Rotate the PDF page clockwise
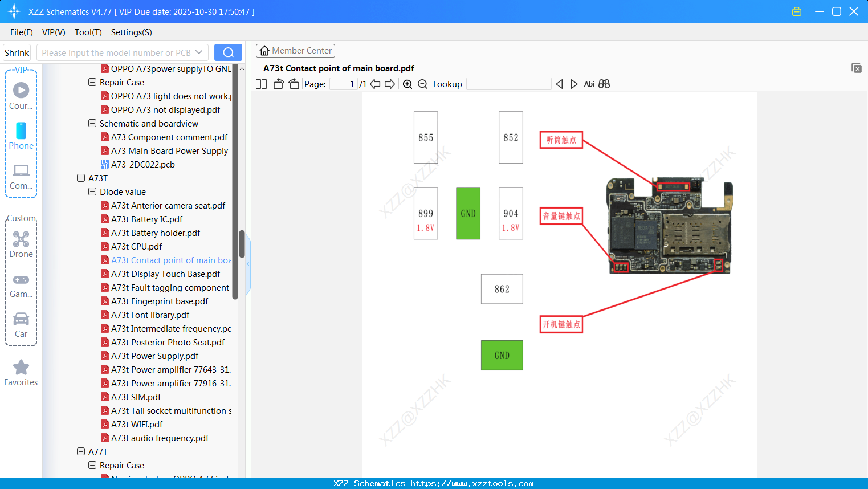The width and height of the screenshot is (868, 489). coord(294,84)
